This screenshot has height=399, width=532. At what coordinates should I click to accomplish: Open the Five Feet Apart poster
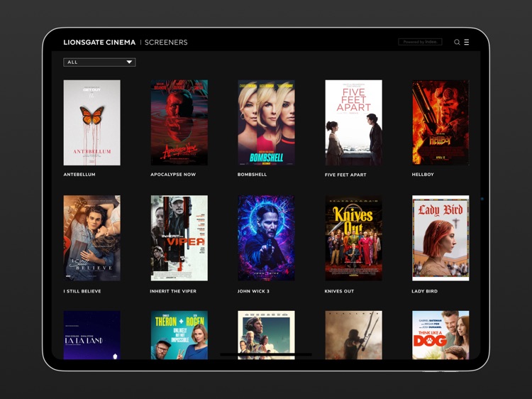(x=353, y=123)
